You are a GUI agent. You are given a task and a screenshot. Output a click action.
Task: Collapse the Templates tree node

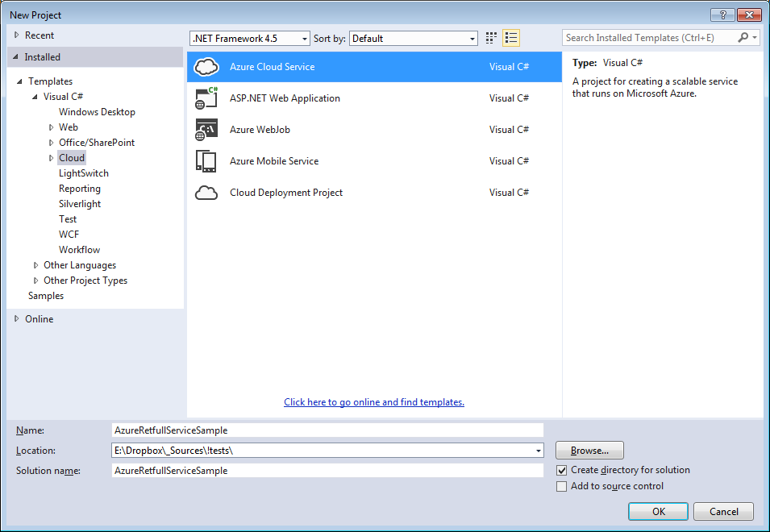click(x=19, y=81)
